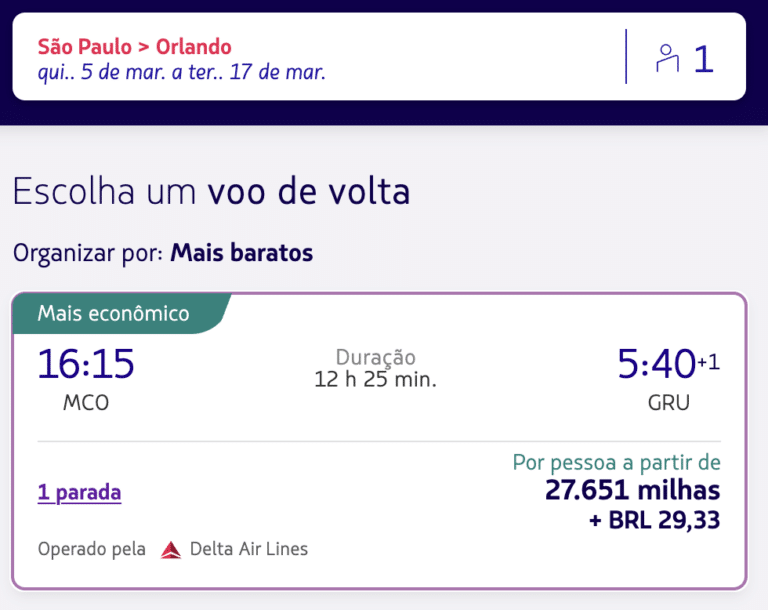Click the passenger count icon

[x=667, y=58]
